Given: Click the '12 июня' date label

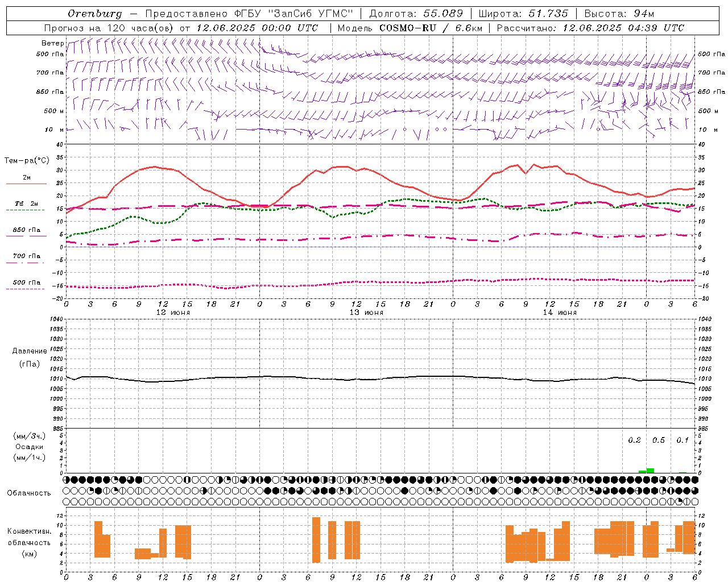Looking at the screenshot, I should 173,313.
